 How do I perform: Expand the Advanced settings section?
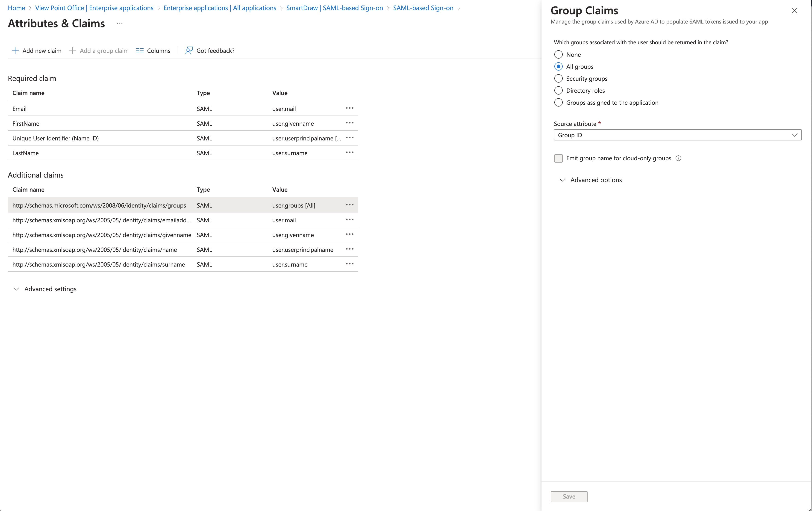click(50, 289)
